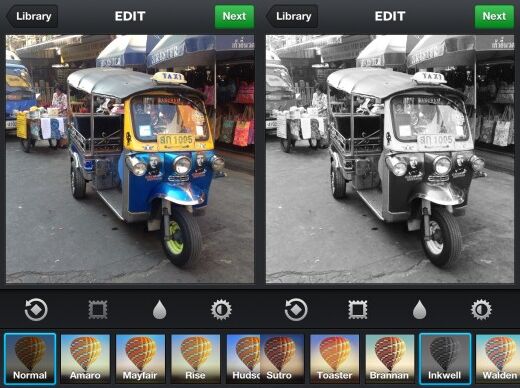Viewport: 520px width, 388px height.
Task: Pick the Rise filter
Action: coord(196,358)
